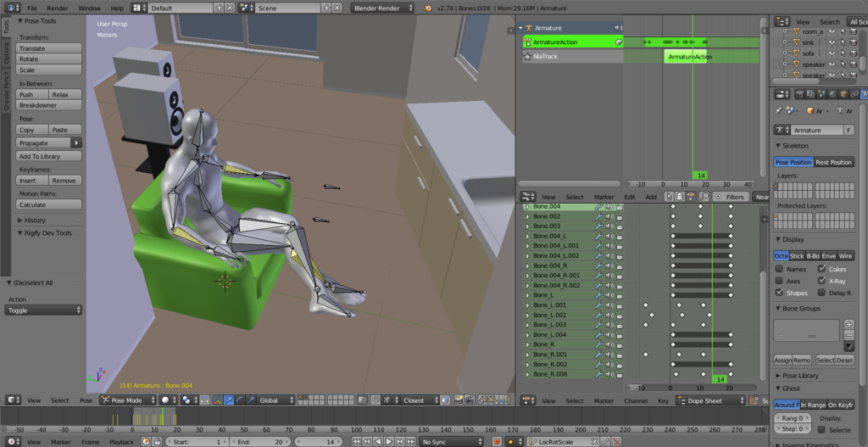Click the wrench icon on Bone.002 channel
The height and width of the screenshot is (447, 868).
tap(598, 216)
